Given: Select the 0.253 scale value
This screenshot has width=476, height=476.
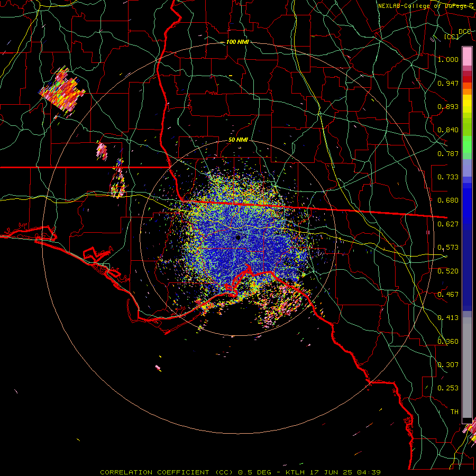Looking at the screenshot, I should (x=448, y=388).
